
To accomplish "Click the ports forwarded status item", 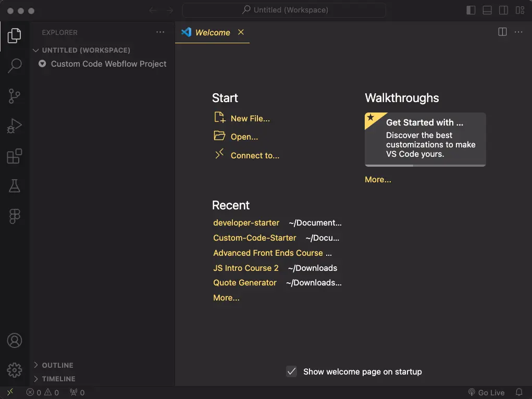I will (77, 393).
